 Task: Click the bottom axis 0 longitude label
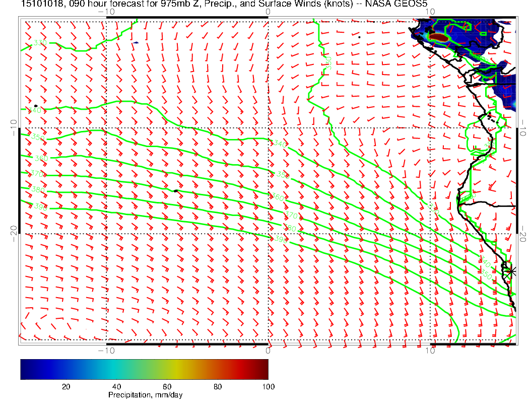(x=268, y=351)
